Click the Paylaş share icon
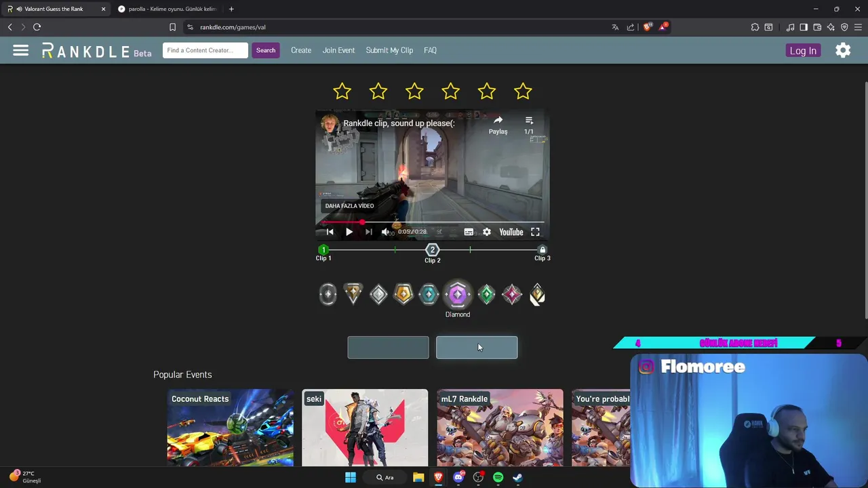 (x=498, y=125)
